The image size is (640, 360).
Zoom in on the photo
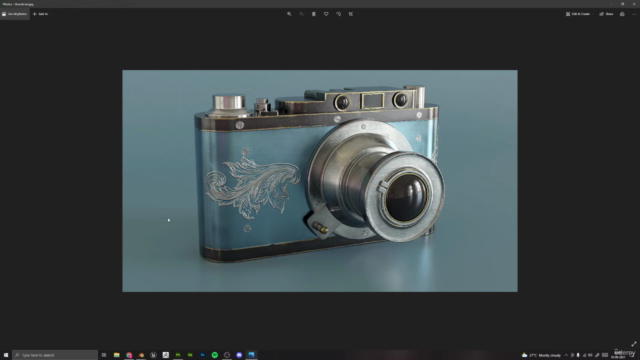click(289, 14)
